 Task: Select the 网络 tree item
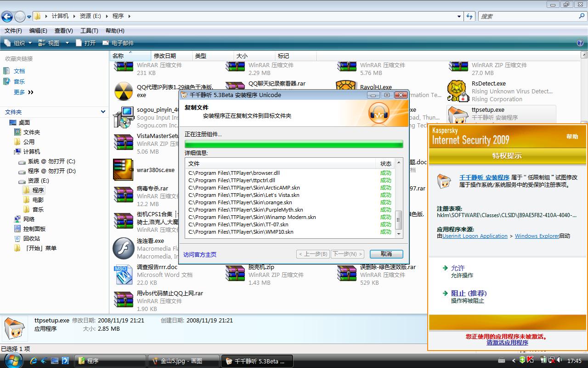coord(29,219)
